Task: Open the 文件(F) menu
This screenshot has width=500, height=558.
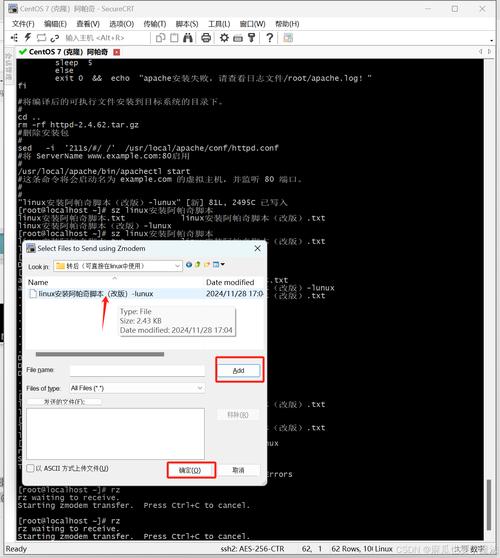Action: (x=23, y=24)
